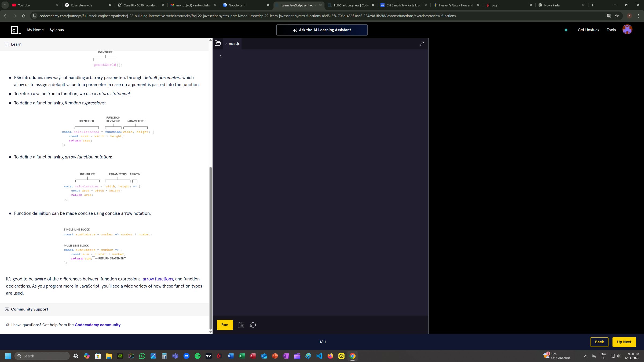Click Ask the AI Learning Assistant
The image size is (644, 362).
tap(322, 30)
